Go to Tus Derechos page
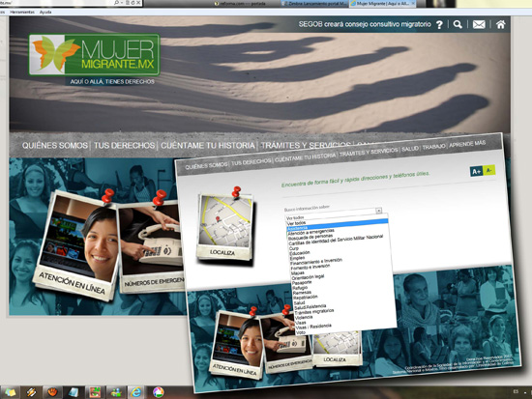This screenshot has height=399, width=532. tap(124, 146)
